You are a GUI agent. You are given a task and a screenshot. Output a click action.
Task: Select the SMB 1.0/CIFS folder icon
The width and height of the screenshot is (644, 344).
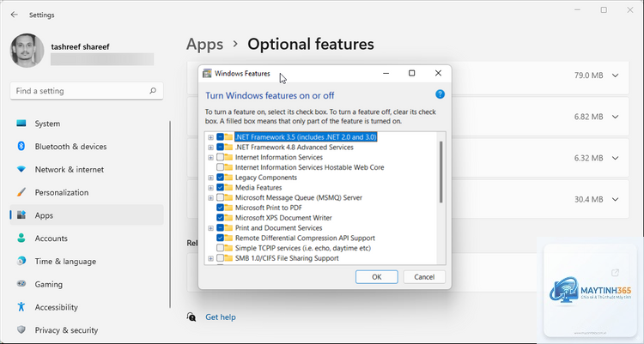click(228, 258)
